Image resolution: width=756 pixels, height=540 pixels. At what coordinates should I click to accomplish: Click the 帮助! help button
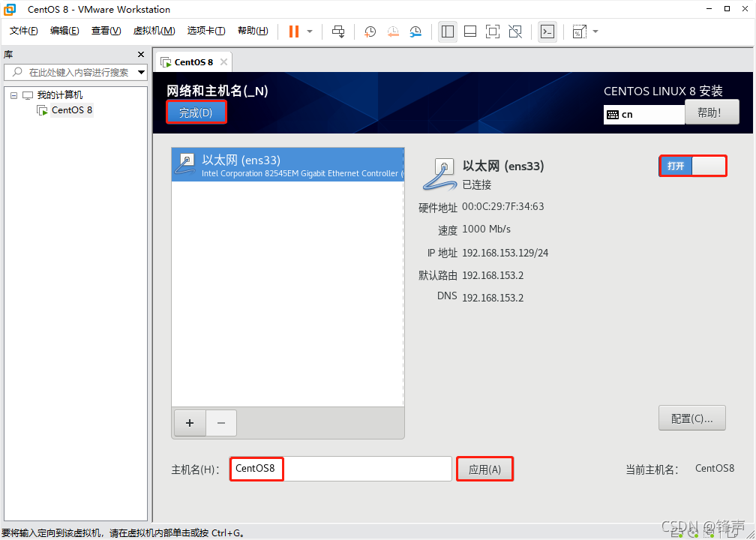click(x=712, y=112)
